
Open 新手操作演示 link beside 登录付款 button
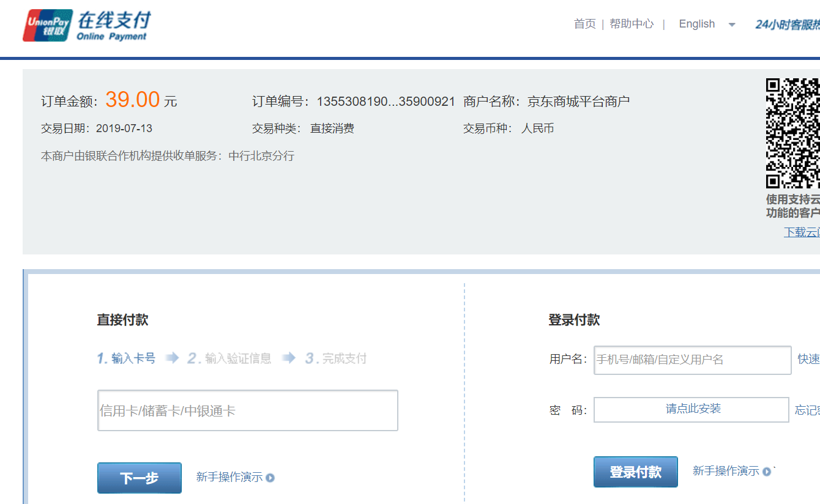(726, 471)
